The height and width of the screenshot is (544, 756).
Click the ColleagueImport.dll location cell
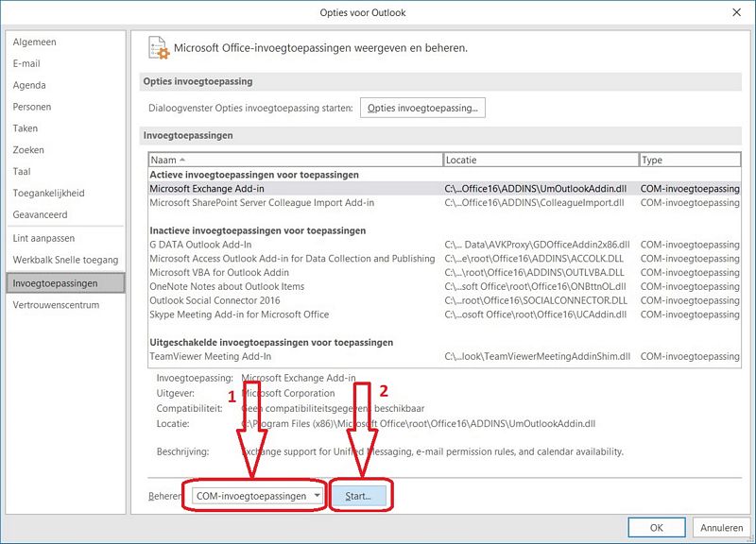pyautogui.click(x=534, y=203)
